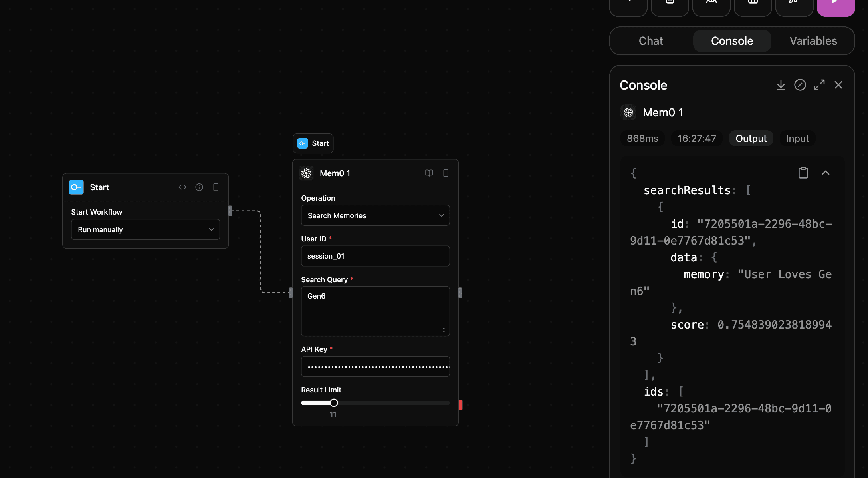Open the code view on the Start node
868x478 pixels.
point(183,187)
